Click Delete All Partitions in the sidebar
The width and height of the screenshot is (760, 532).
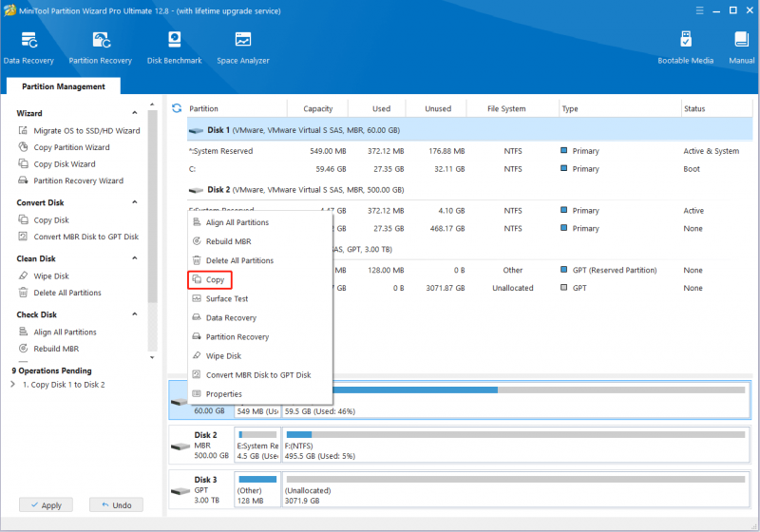[60, 293]
